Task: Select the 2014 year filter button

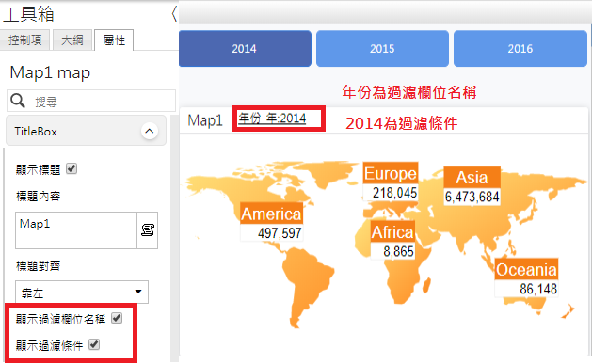Action: pos(245,49)
